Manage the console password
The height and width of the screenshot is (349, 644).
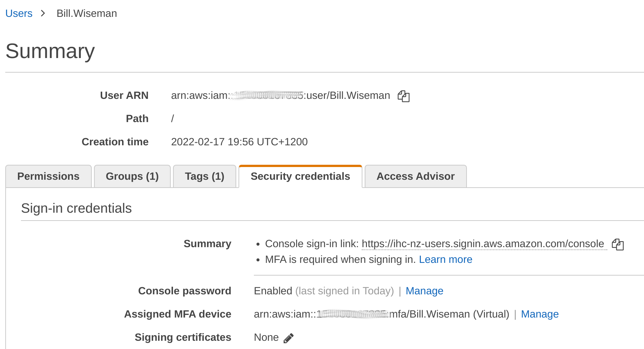(424, 291)
